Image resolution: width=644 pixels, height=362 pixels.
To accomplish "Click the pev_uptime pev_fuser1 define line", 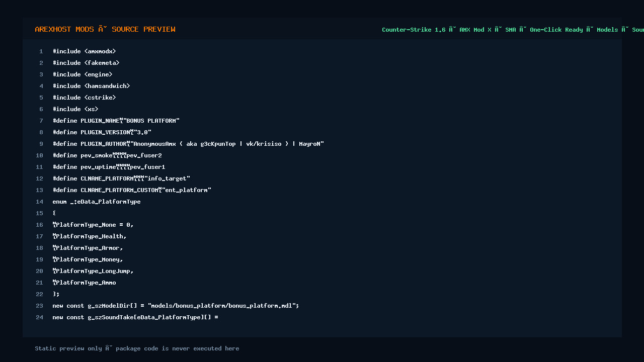I will 109,167.
